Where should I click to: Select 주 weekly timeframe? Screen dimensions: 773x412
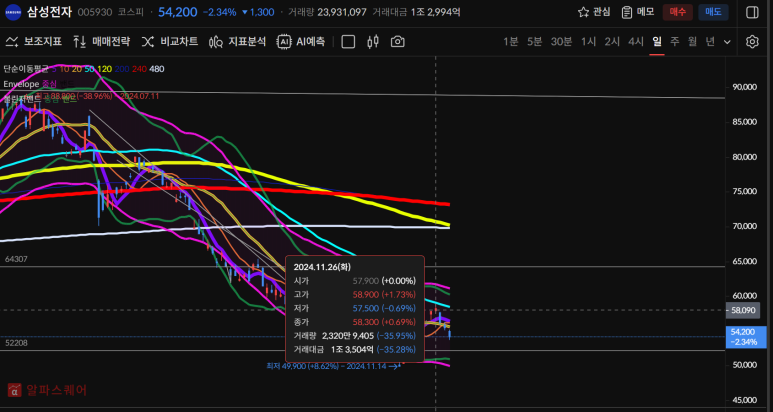tap(674, 42)
